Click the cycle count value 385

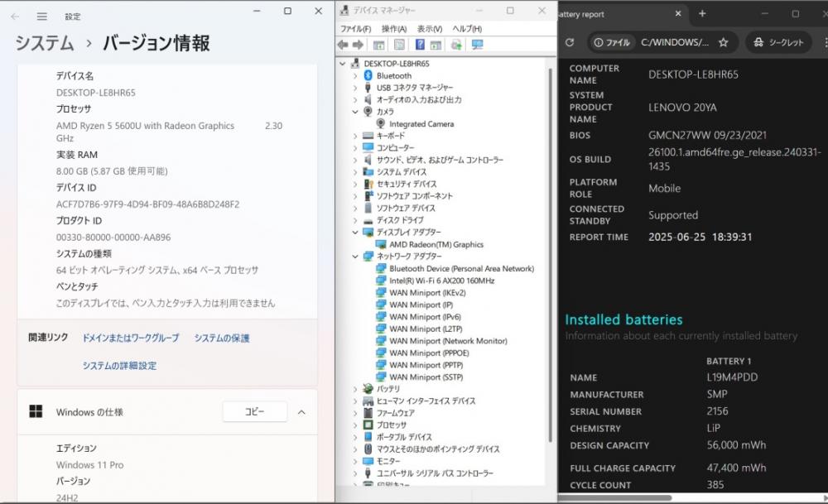pyautogui.click(x=715, y=484)
